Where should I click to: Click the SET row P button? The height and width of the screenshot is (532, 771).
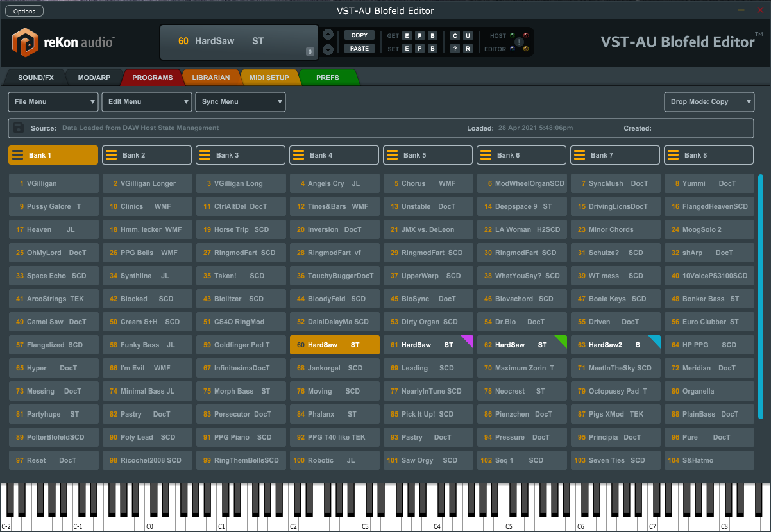click(419, 49)
